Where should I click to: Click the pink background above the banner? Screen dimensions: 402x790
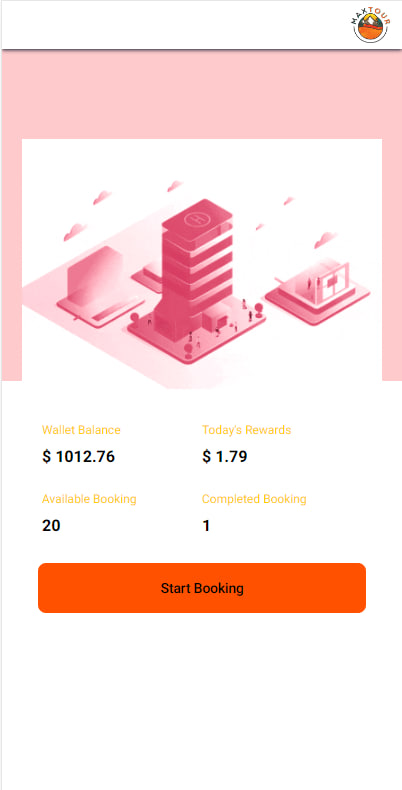(202, 95)
